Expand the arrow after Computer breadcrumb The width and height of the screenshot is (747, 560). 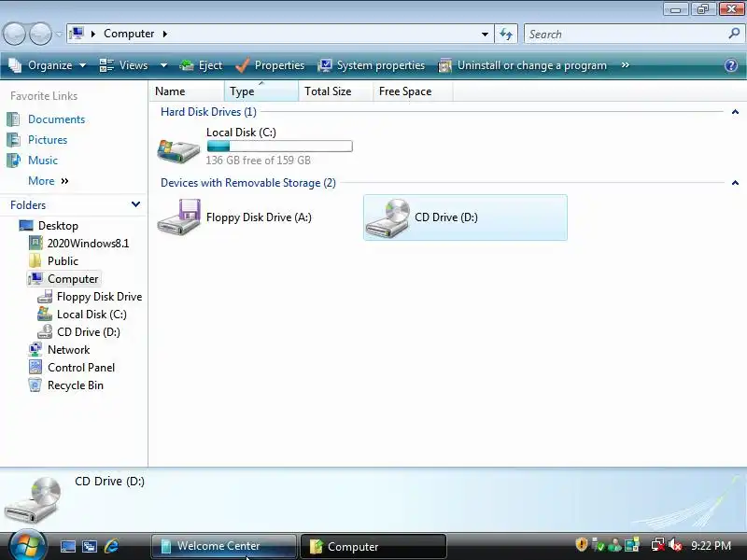tap(165, 34)
